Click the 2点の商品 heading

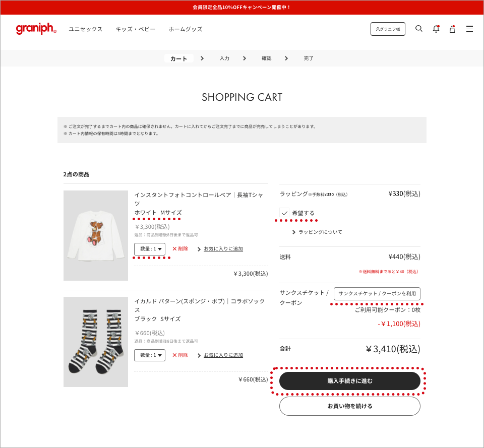76,174
